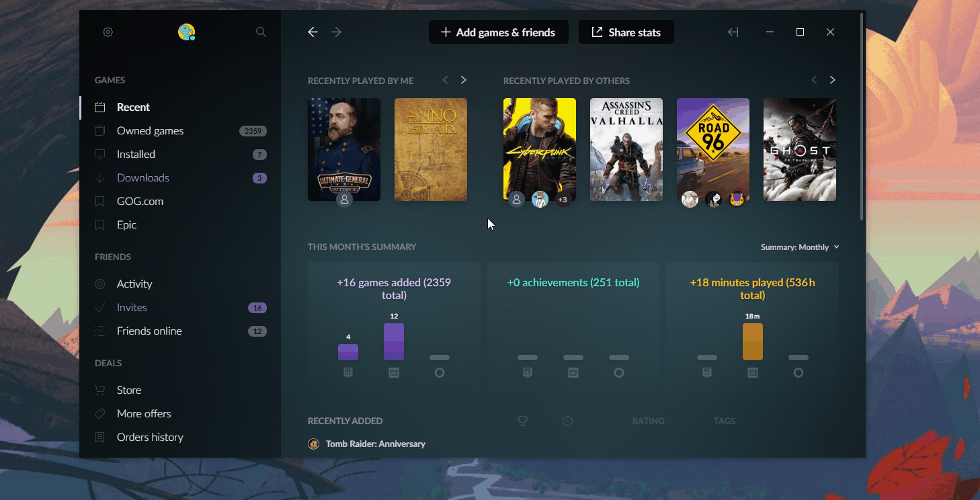
Task: Open the Summary: Monthly dropdown
Action: point(800,247)
